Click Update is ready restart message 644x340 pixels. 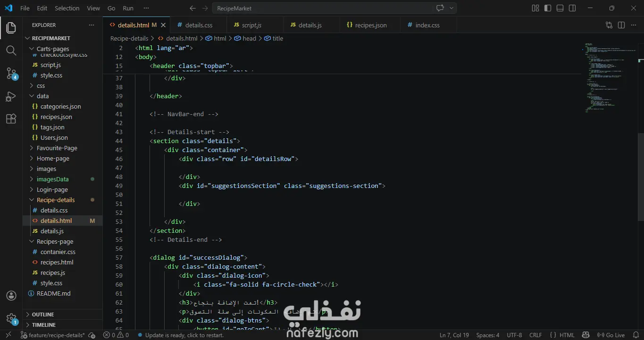coord(180,335)
